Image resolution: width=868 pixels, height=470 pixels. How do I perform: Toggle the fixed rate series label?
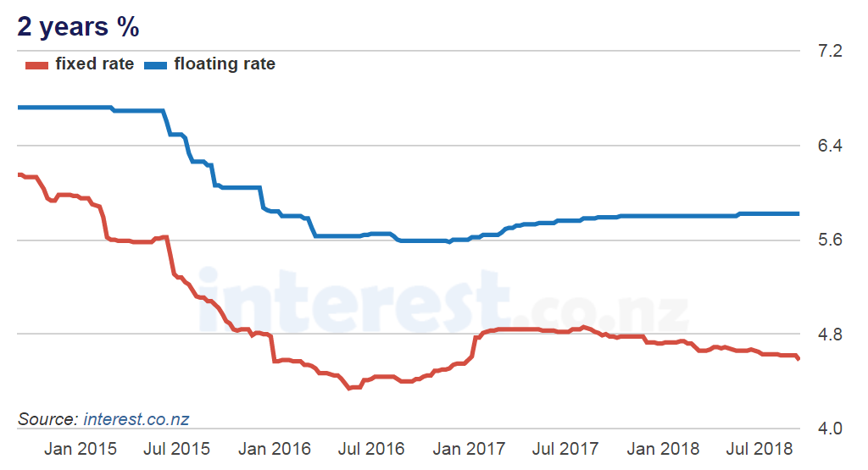click(94, 64)
